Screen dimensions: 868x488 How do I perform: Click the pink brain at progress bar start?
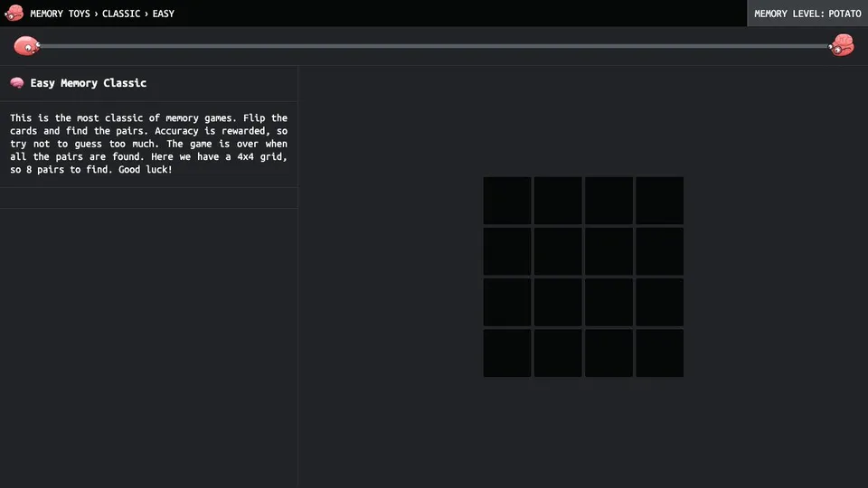[26, 46]
